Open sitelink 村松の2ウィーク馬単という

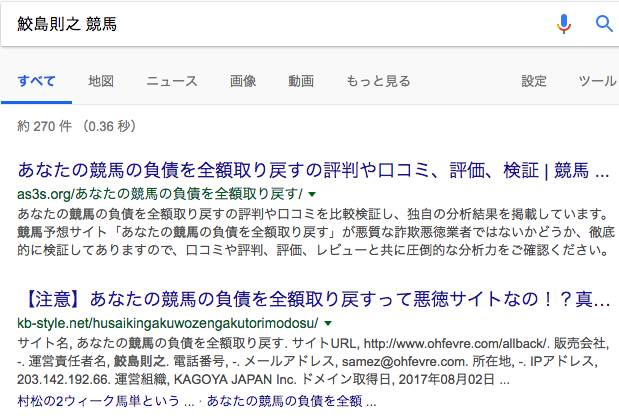pyautogui.click(x=106, y=401)
